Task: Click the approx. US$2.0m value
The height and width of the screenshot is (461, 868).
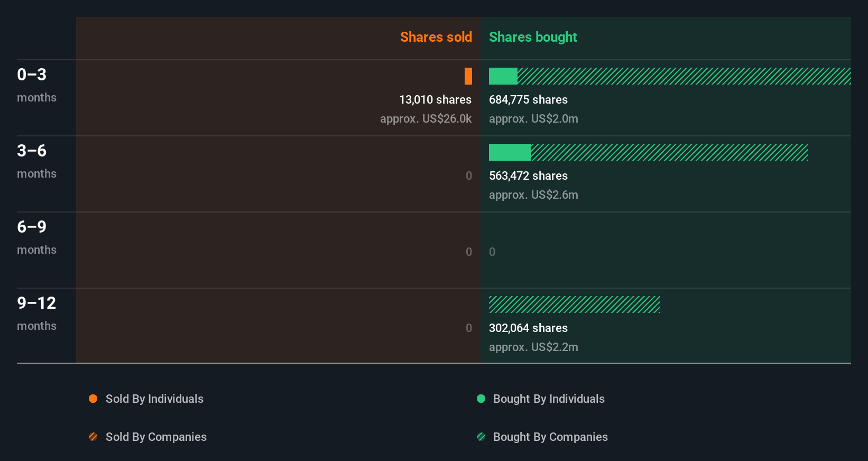Action: coord(533,119)
